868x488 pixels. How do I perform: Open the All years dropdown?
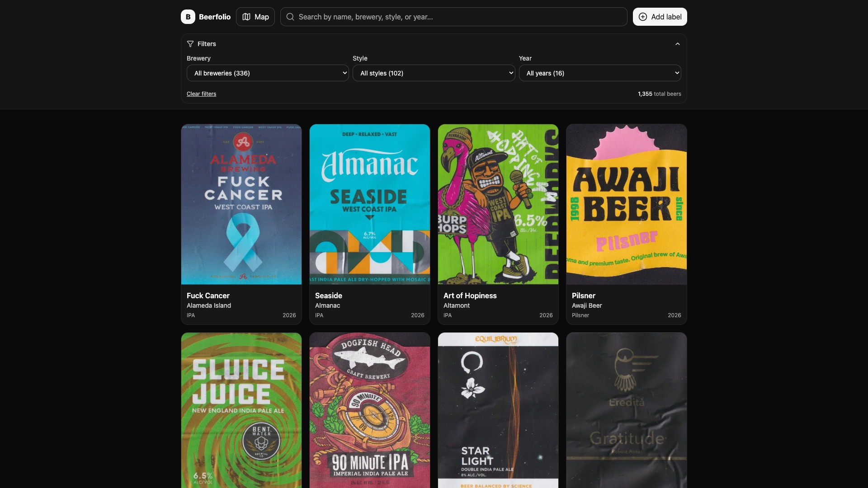[x=600, y=73]
